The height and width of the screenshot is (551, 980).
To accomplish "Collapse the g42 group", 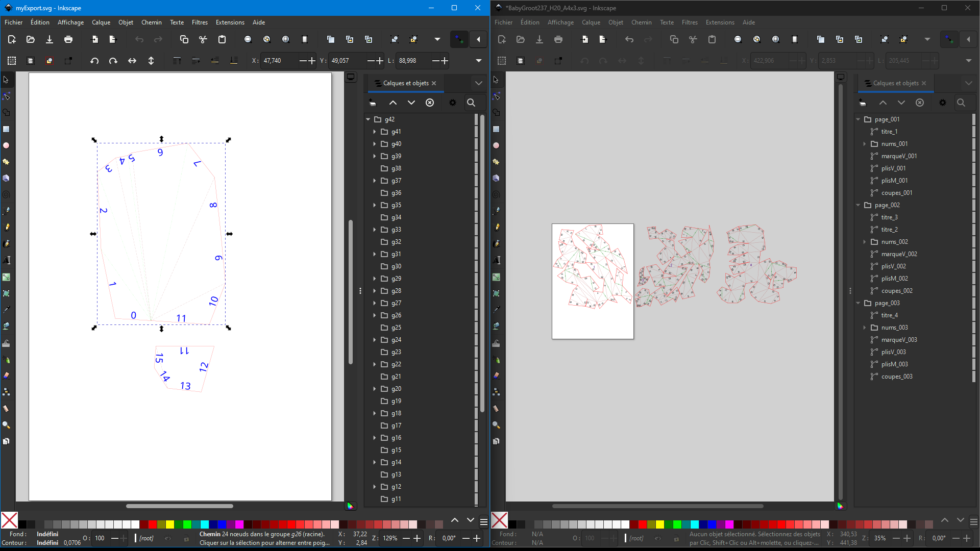I will tap(368, 119).
